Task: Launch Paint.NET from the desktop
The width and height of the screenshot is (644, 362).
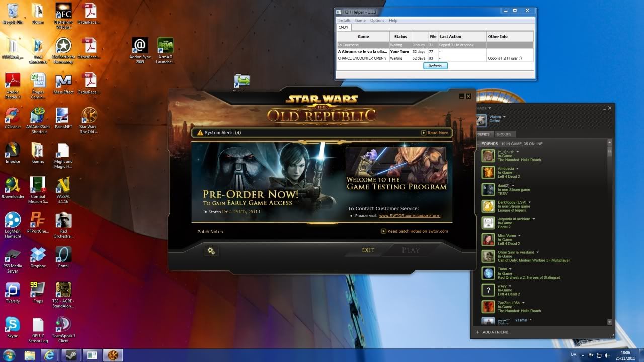Action: [x=63, y=119]
